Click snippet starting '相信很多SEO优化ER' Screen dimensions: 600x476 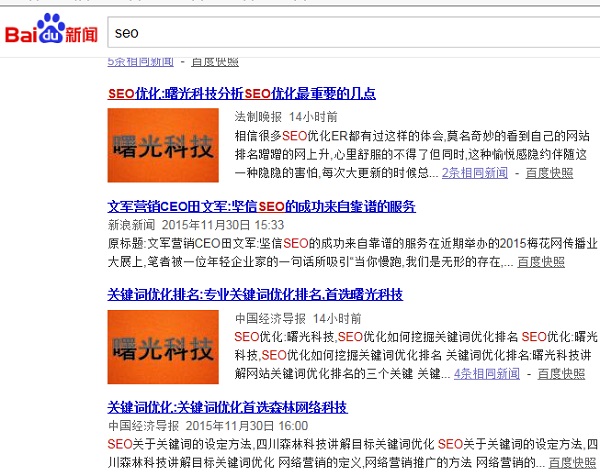pyautogui.click(x=412, y=155)
